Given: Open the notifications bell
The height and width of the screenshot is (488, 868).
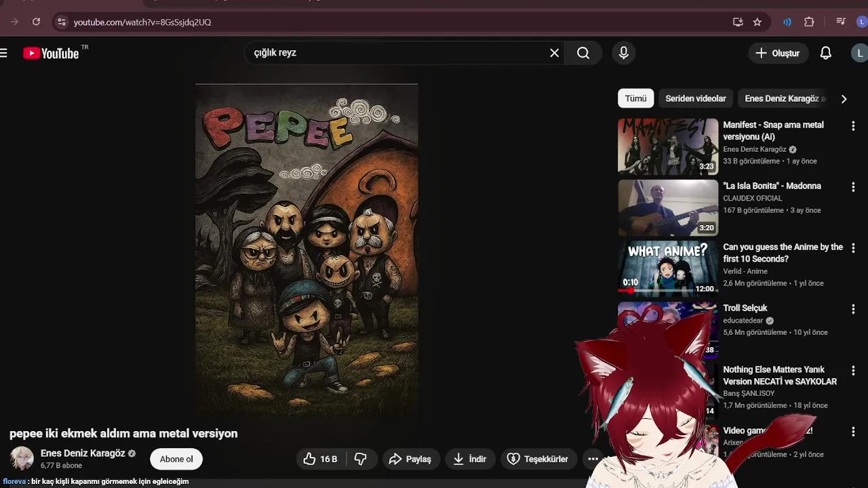Looking at the screenshot, I should pos(826,53).
